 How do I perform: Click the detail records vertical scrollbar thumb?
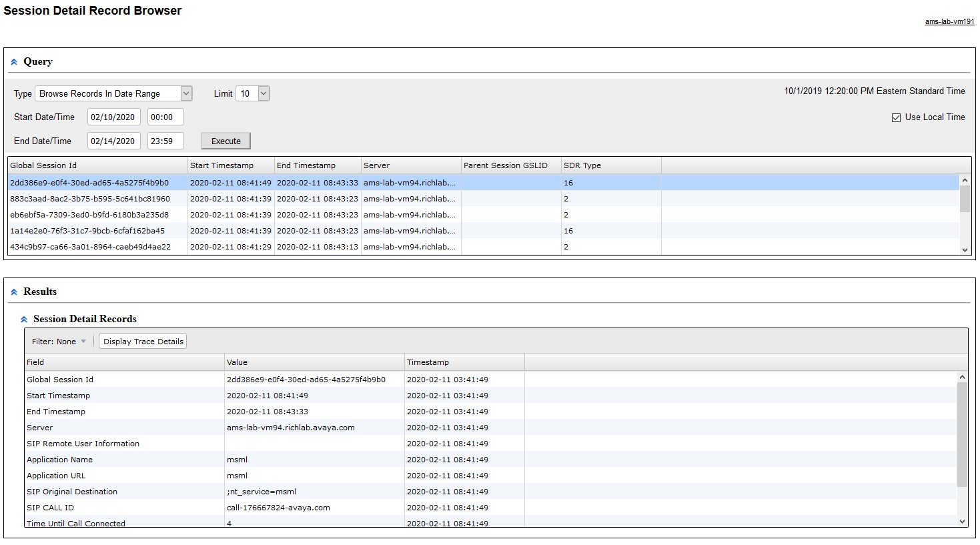pyautogui.click(x=962, y=434)
